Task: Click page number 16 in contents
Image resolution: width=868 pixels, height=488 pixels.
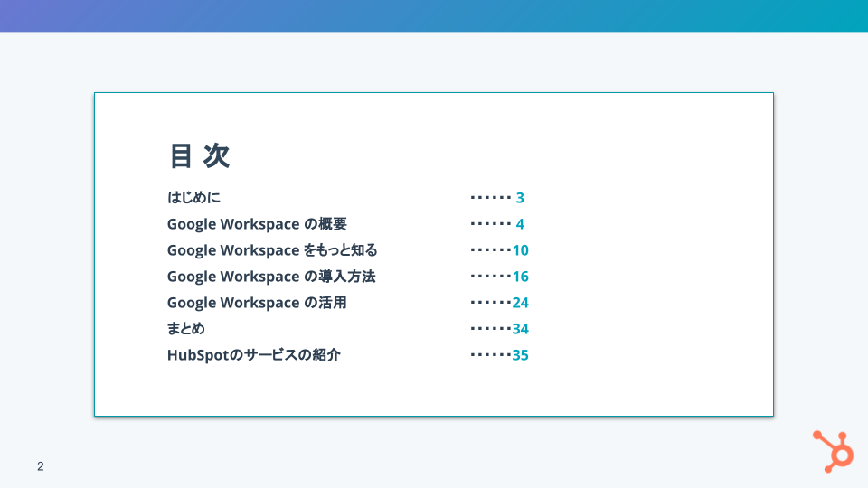Action: [521, 277]
